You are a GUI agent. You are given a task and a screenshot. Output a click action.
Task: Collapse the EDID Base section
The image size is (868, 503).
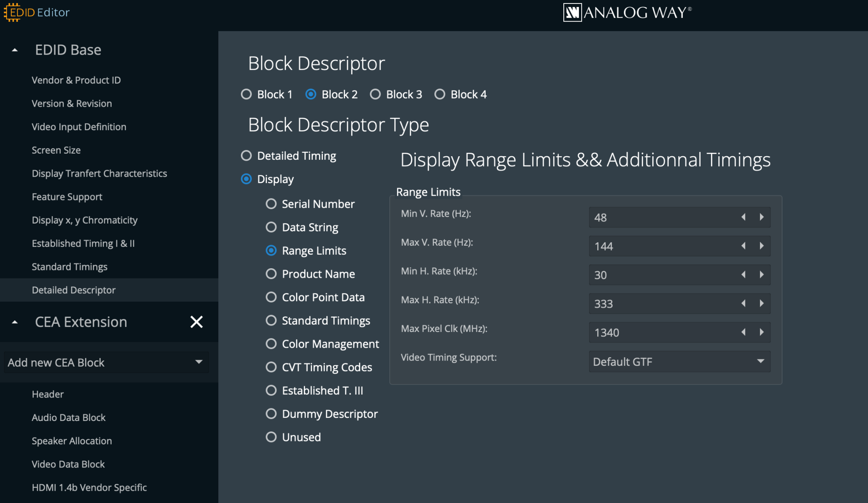click(15, 50)
